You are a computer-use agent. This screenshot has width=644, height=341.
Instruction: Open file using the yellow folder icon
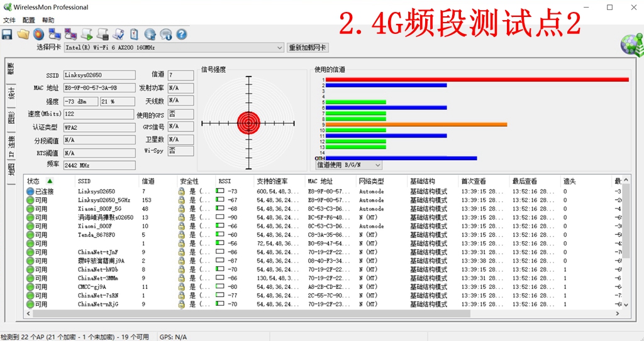click(x=23, y=35)
